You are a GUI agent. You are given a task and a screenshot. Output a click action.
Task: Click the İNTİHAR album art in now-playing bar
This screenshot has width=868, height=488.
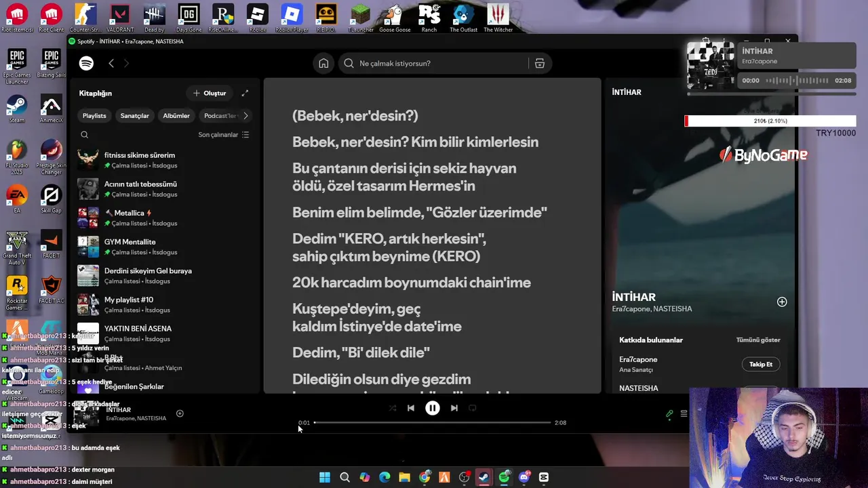click(87, 414)
